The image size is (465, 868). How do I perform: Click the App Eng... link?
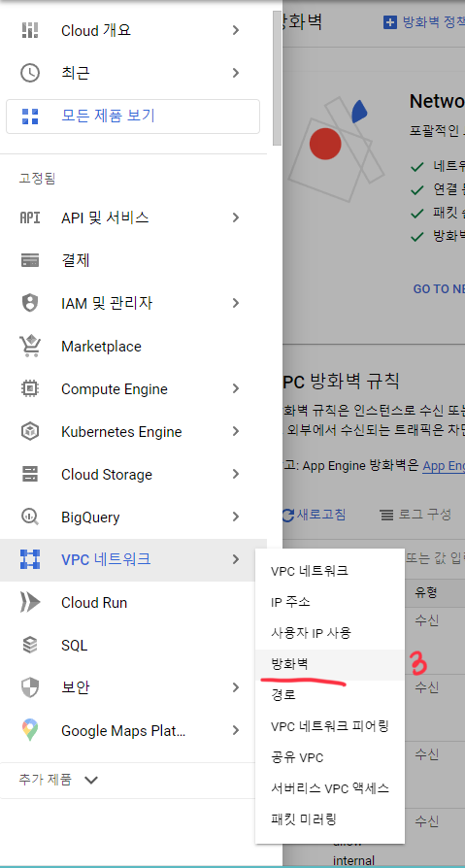pos(444,466)
